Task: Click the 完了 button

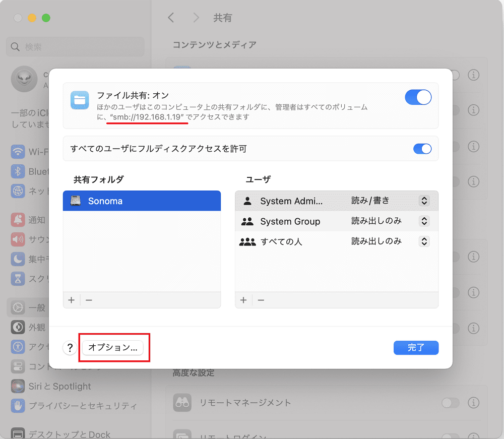Action: (416, 348)
